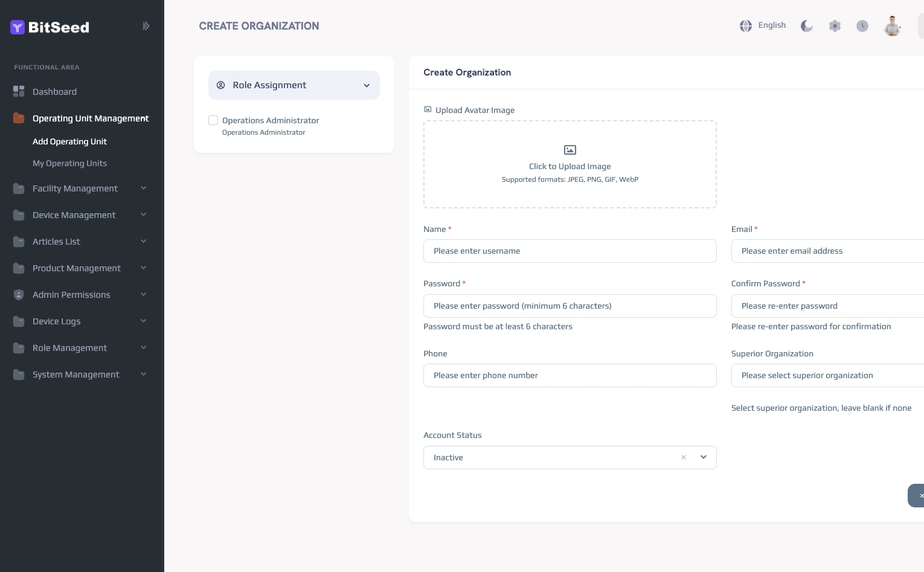Click the Role Management folder icon
This screenshot has height=572, width=924.
(19, 348)
